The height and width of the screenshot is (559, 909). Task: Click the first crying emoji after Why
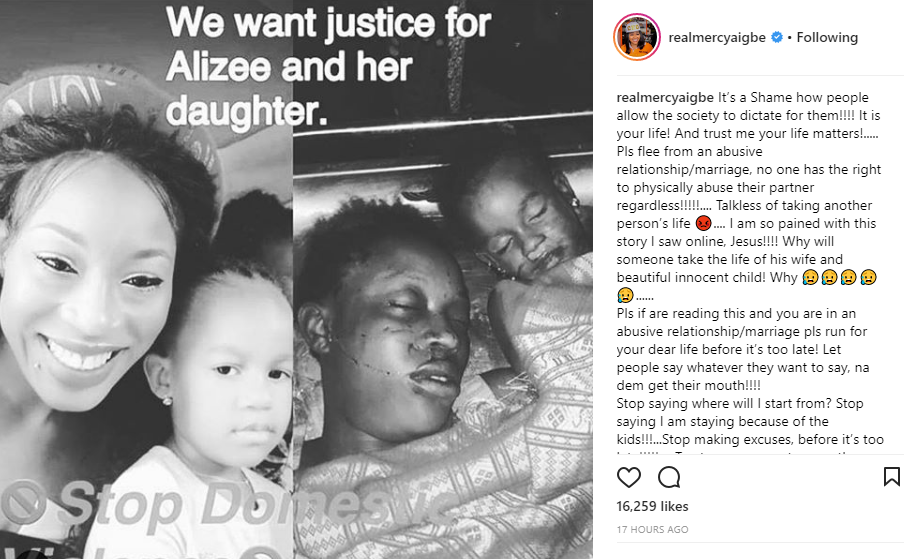[x=810, y=278]
